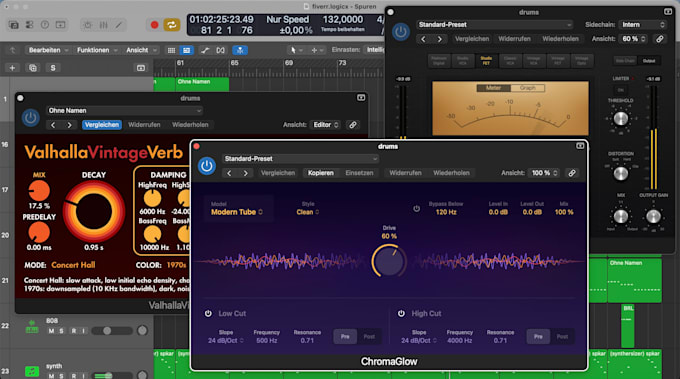Click Wiederholen in ChromaGlow window
The height and width of the screenshot is (379, 680).
coord(451,173)
